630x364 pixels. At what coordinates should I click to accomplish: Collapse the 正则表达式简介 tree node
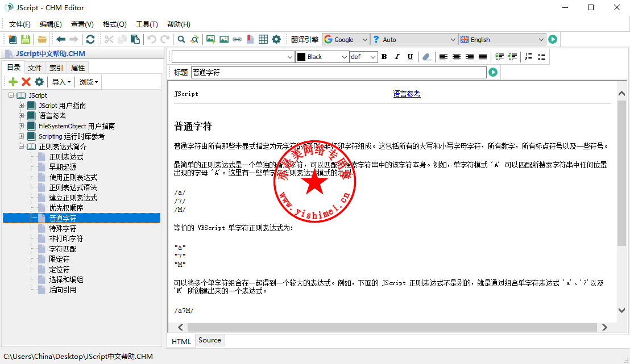21,147
